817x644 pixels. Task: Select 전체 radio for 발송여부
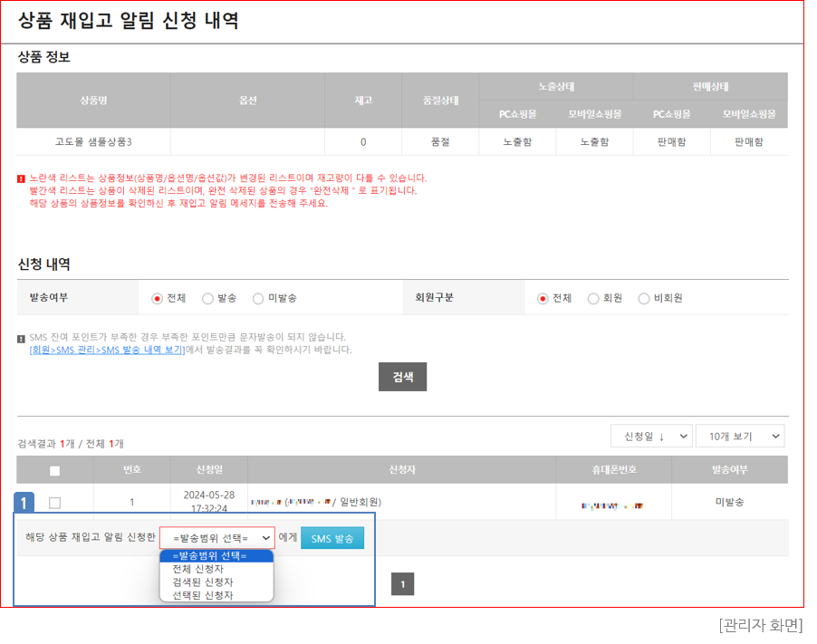pyautogui.click(x=158, y=298)
